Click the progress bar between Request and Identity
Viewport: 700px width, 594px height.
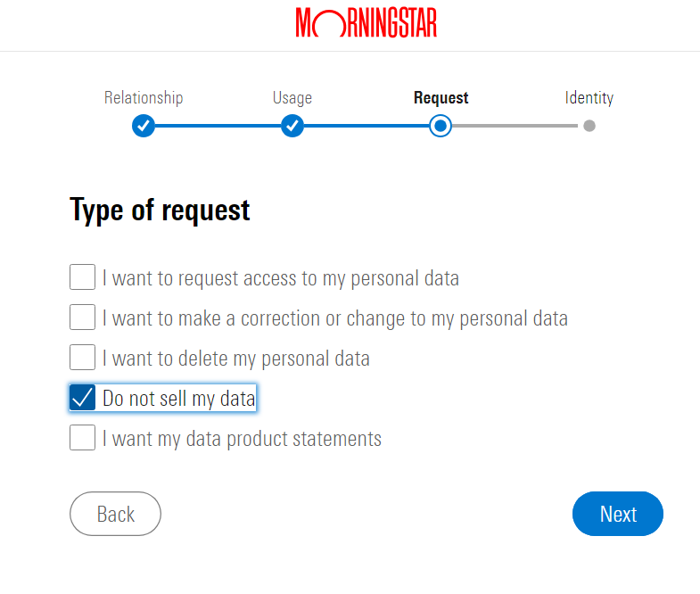(515, 126)
